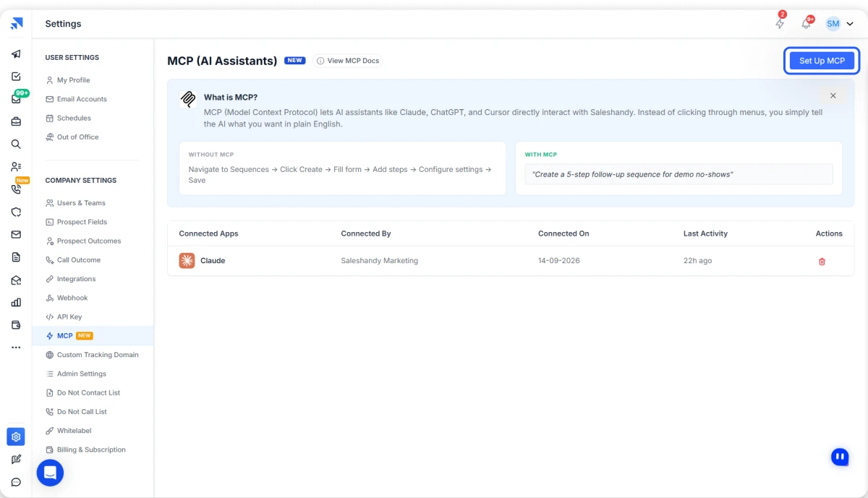Go to Admin Settings
The height and width of the screenshot is (498, 868).
click(82, 374)
